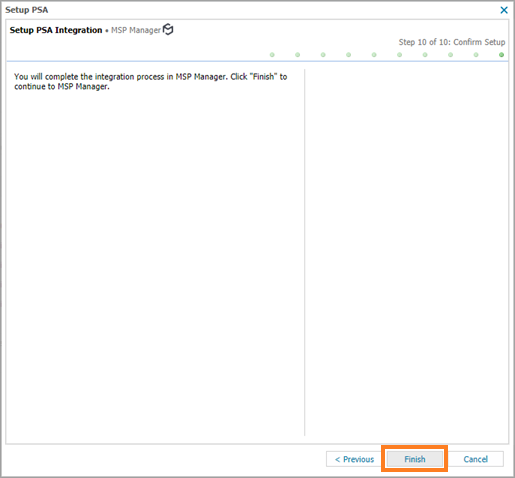
Task: Go back with the Previous button
Action: [x=354, y=459]
